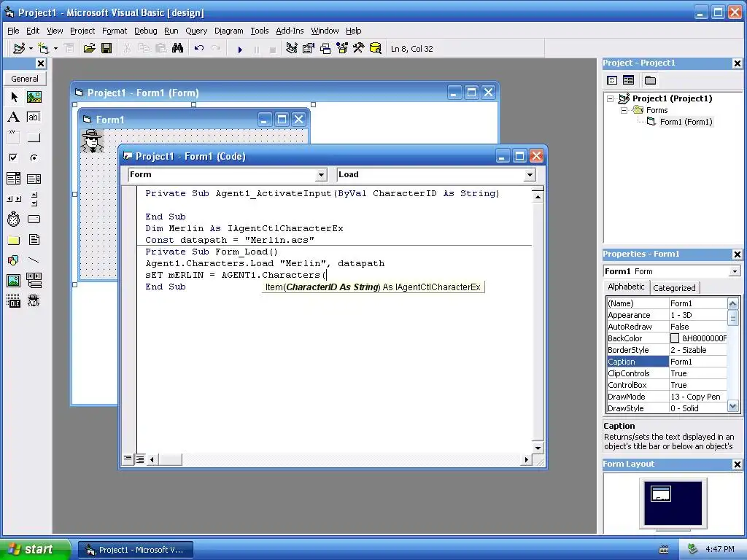Click the Windows start button

click(x=34, y=549)
